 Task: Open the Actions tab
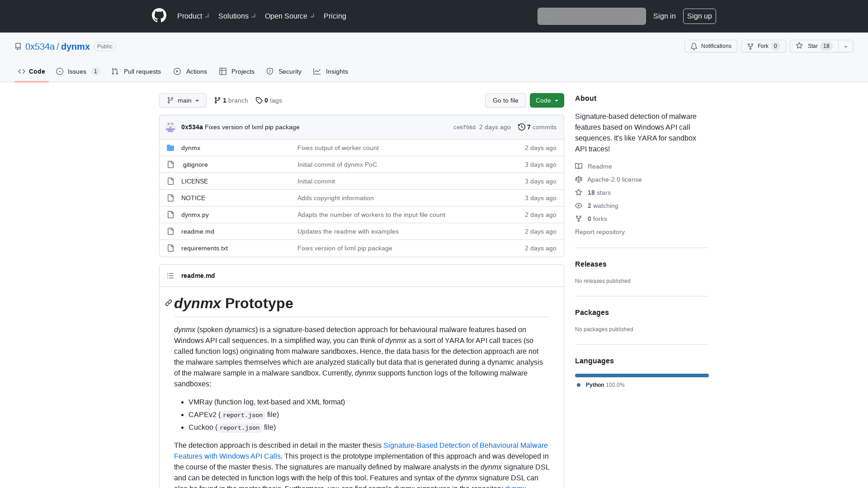click(x=190, y=71)
